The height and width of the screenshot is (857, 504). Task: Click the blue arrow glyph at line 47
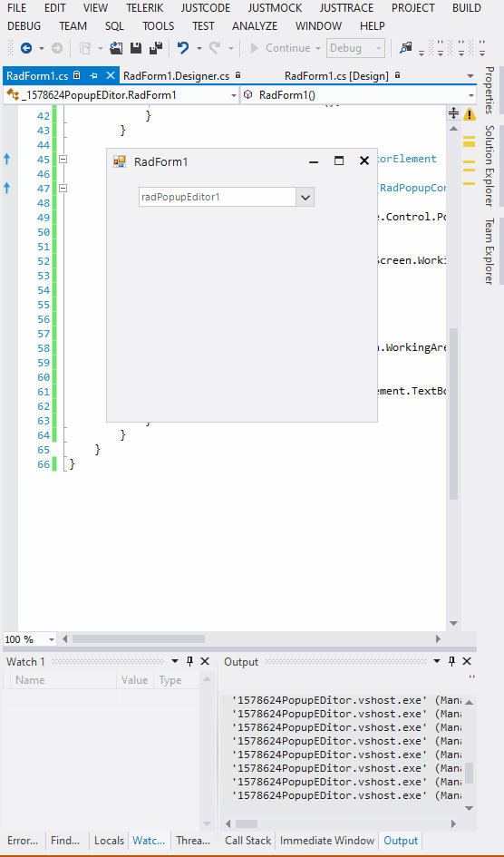(x=7, y=188)
